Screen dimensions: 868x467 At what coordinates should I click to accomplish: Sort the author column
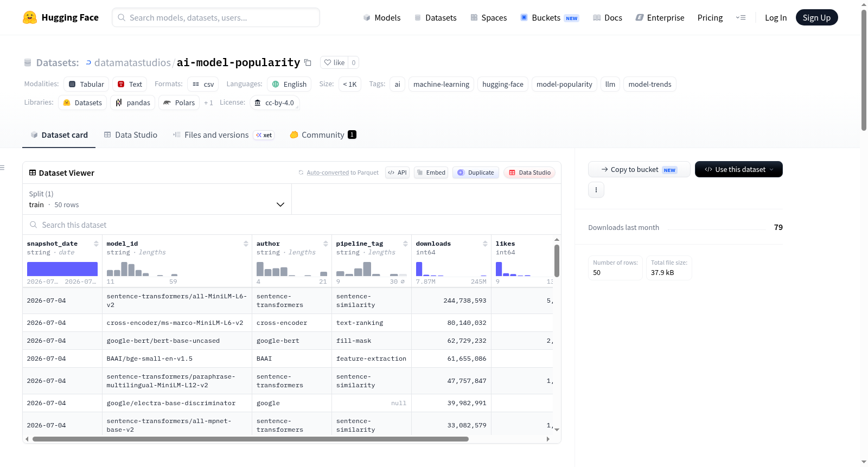(325, 244)
